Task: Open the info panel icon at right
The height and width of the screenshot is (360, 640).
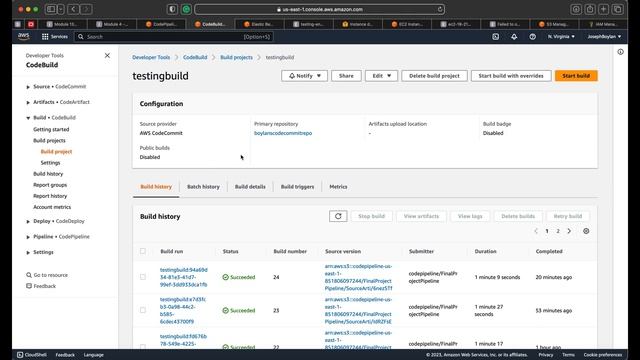Action: pos(620,52)
